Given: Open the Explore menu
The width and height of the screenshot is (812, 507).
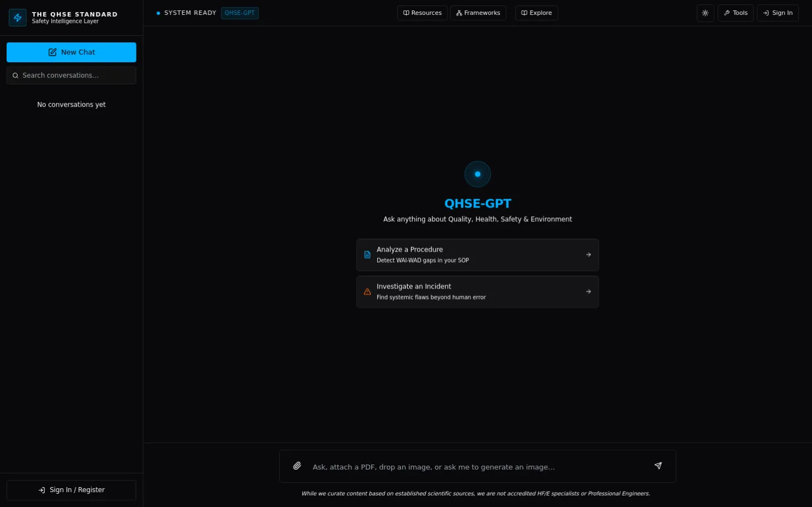Looking at the screenshot, I should tap(537, 13).
